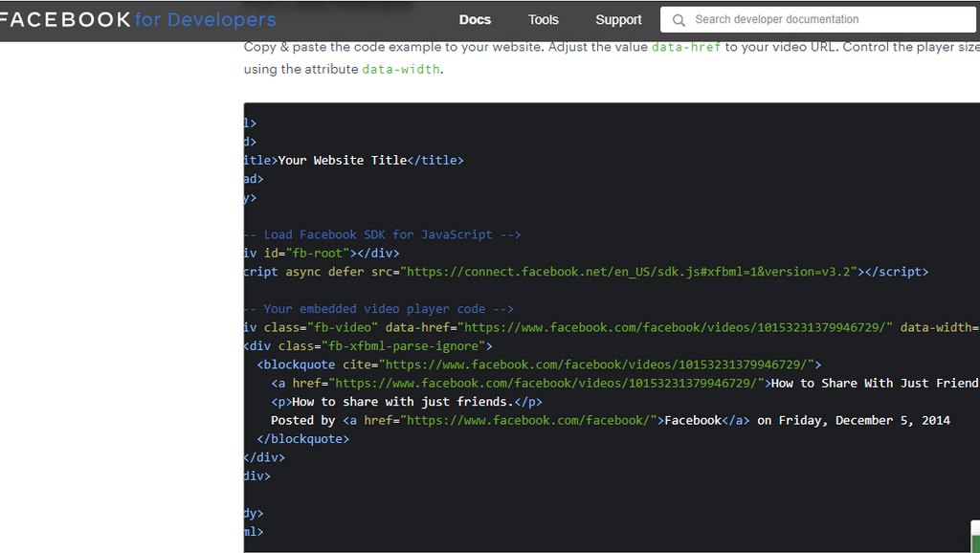Click 'How to Share With Just Friend' anchor text
Image resolution: width=980 pixels, height=553 pixels.
[x=875, y=383]
